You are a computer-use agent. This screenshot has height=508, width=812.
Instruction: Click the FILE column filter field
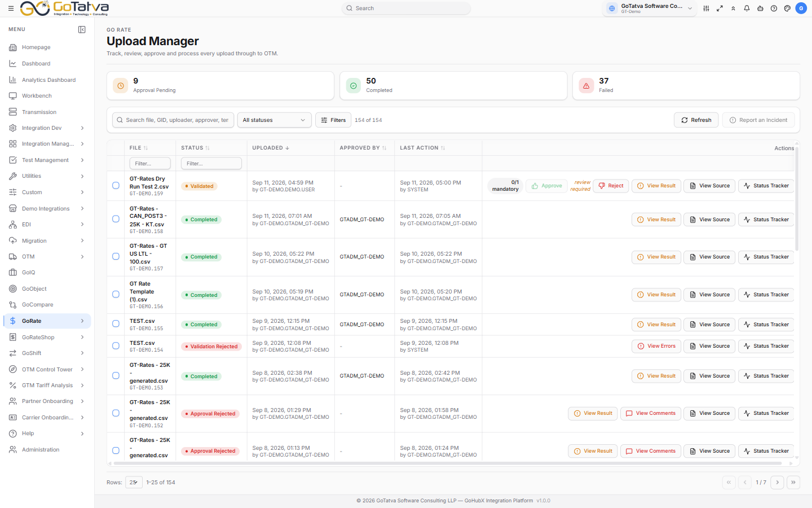coord(150,164)
